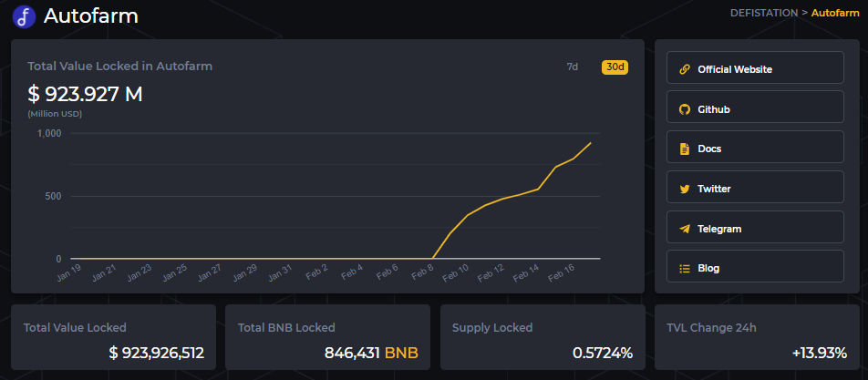Click the Jan 31 x-axis label

280,272
